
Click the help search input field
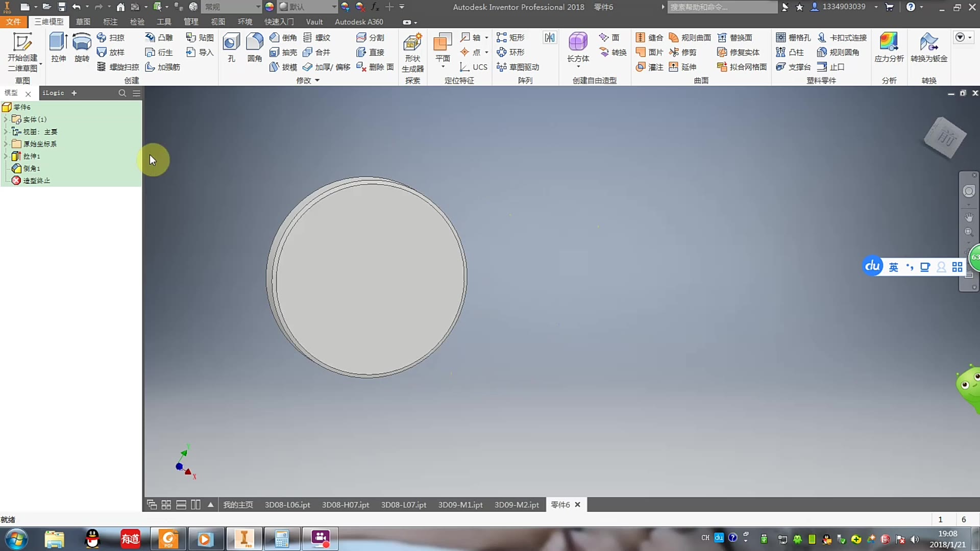pyautogui.click(x=722, y=7)
